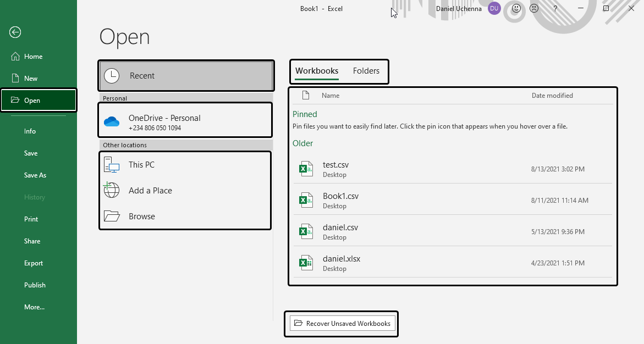
Task: Click Recover Unsaved Workbooks button
Action: pyautogui.click(x=342, y=324)
